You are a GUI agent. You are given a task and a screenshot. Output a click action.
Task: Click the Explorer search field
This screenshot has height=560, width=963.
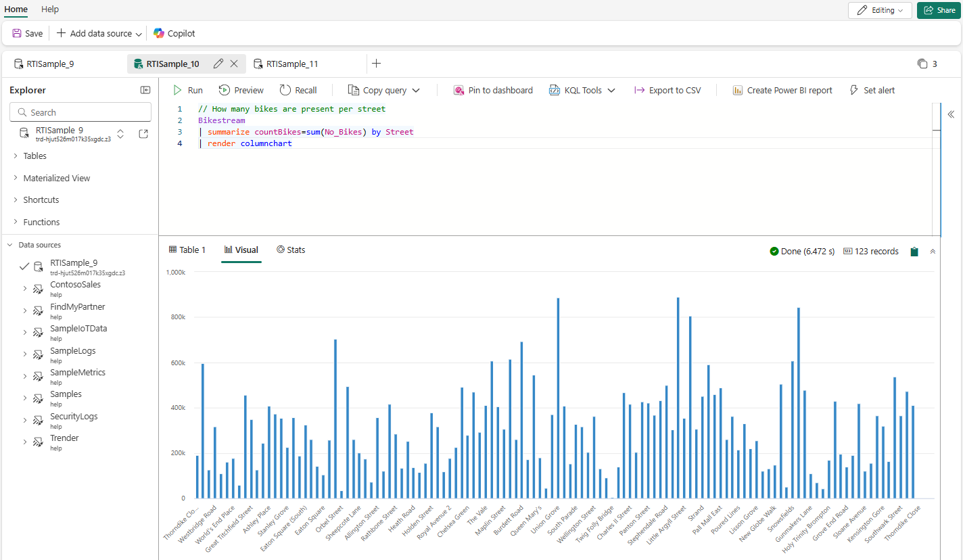(x=80, y=112)
